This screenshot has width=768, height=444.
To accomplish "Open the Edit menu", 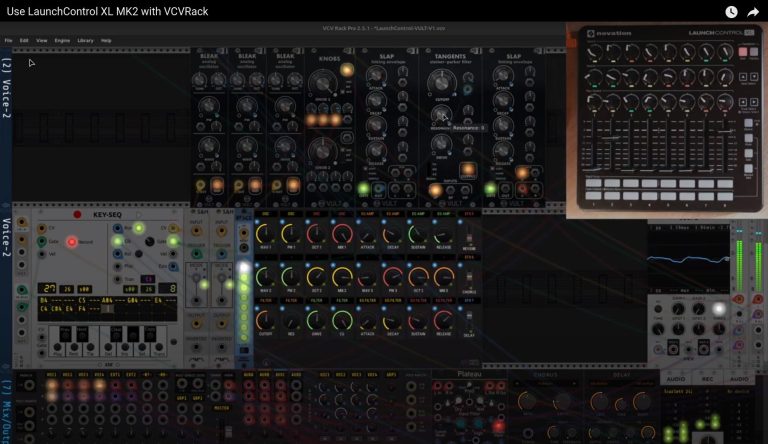I will coord(24,41).
